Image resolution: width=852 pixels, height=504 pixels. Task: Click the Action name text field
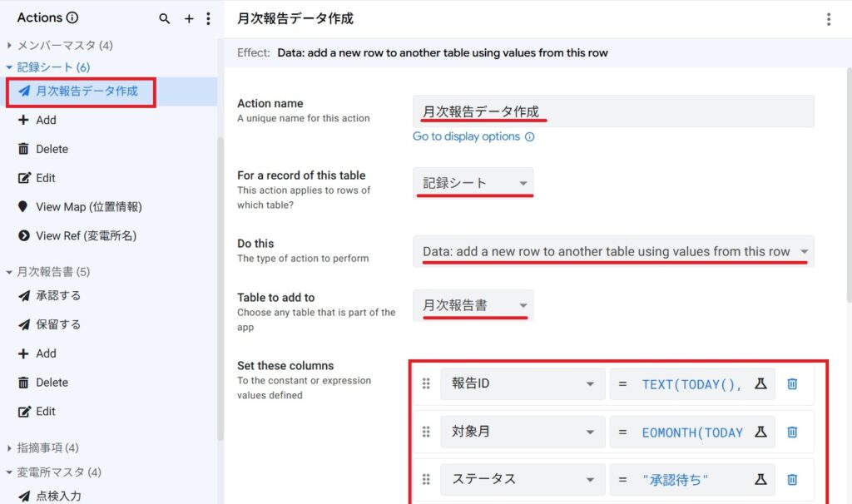613,111
